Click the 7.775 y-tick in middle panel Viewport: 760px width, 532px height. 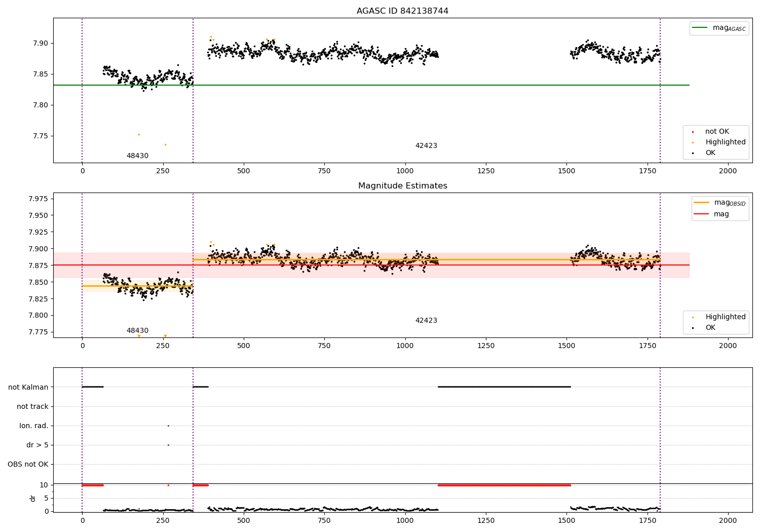(38, 332)
